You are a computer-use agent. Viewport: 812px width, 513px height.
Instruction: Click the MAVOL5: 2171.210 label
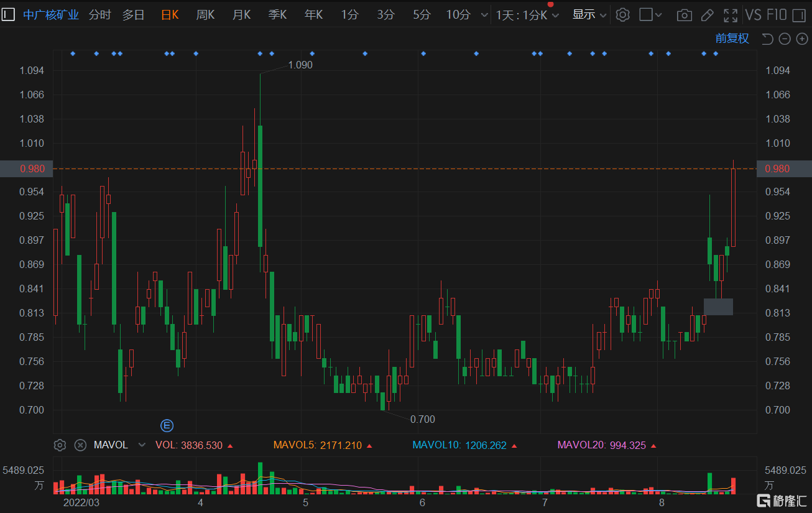click(318, 445)
